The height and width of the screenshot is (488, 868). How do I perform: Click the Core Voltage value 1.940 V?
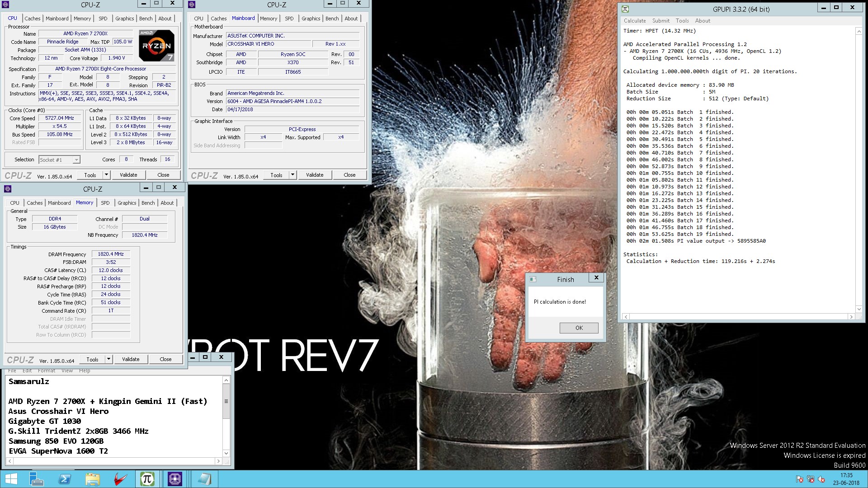coord(117,58)
